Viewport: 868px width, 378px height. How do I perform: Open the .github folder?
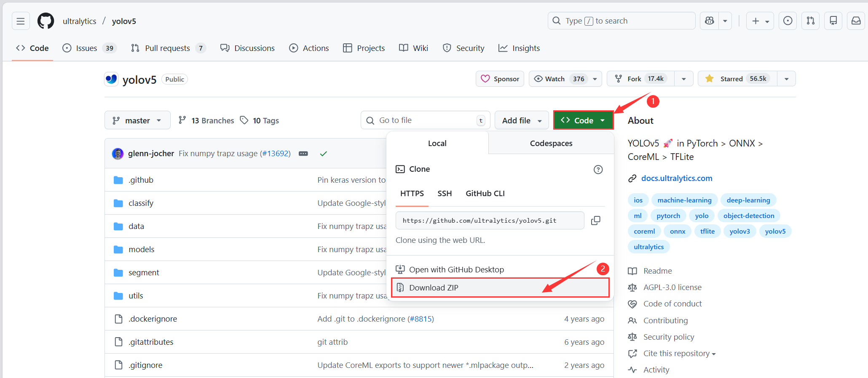[x=141, y=180]
